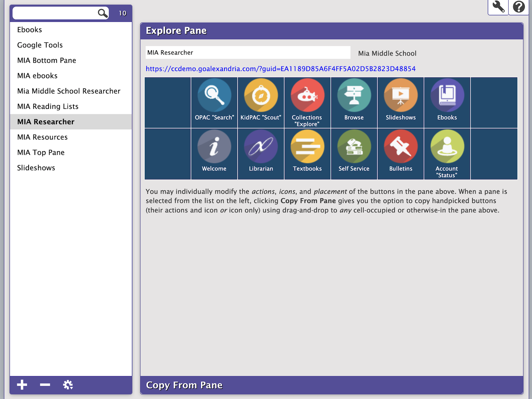Expand the Copy From Pane section
Viewport: 532px width, 399px height.
click(x=184, y=385)
